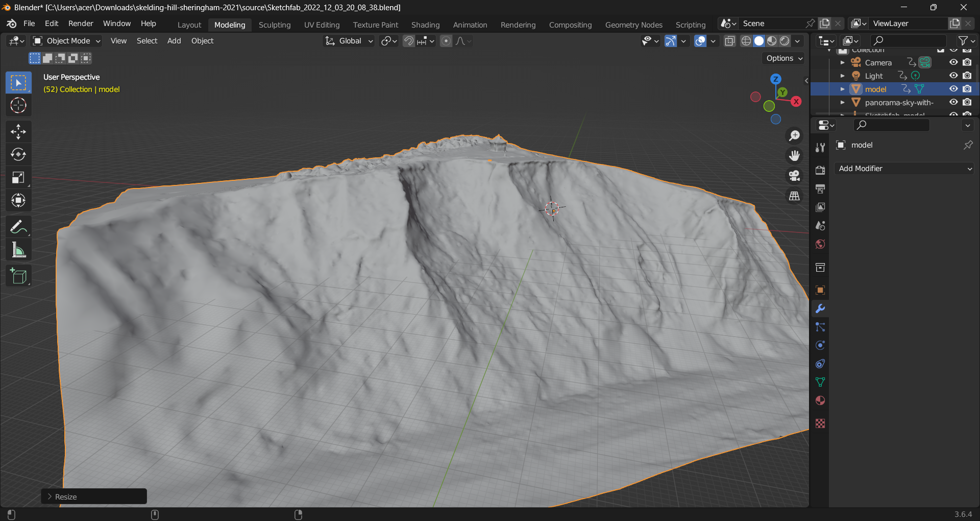Viewport: 980px width, 521px height.
Task: Open the Object Data mesh tab
Action: point(820,382)
